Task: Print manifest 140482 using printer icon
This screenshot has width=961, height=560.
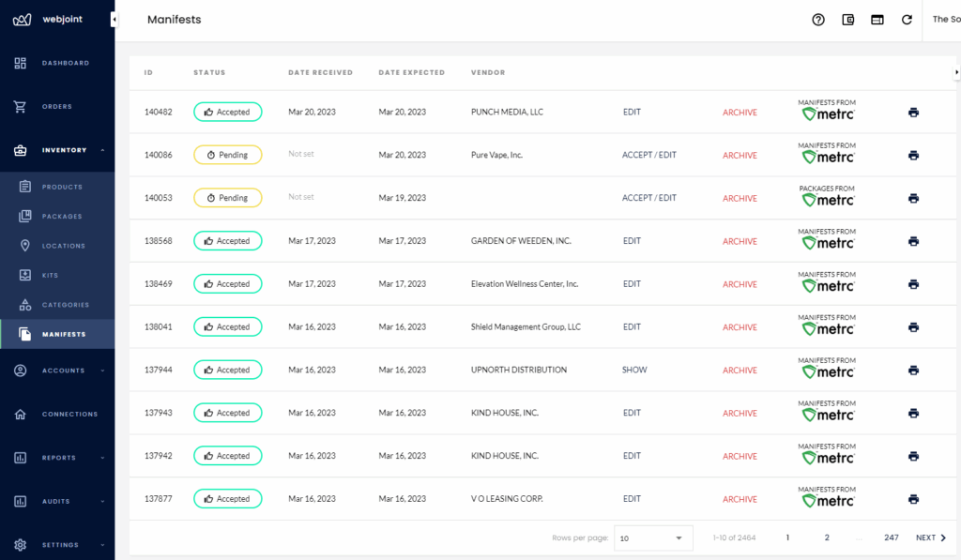Action: pos(913,113)
